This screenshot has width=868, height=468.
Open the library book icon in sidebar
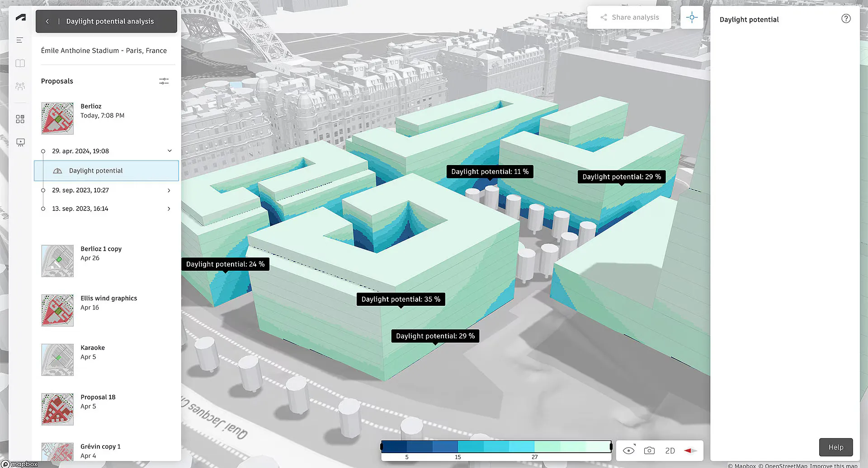20,63
